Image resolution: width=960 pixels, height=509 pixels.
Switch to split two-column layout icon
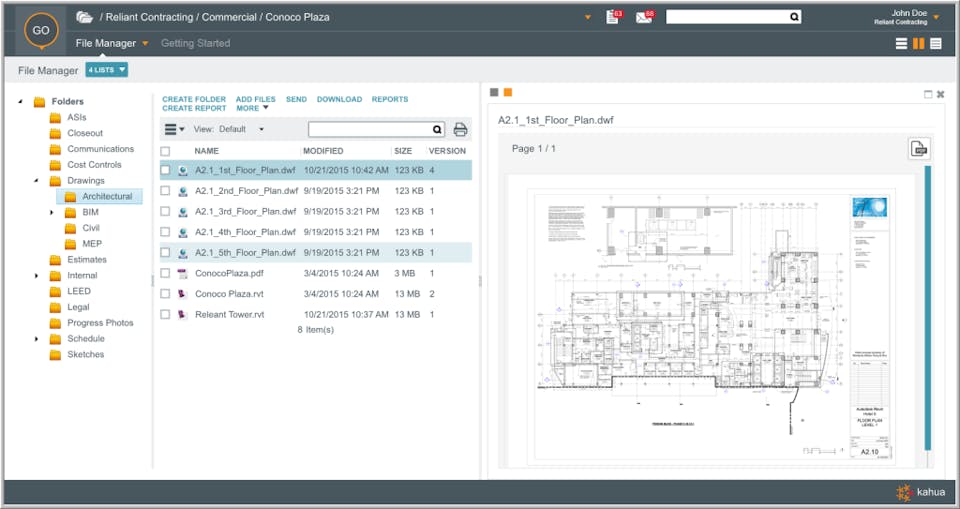pos(918,43)
